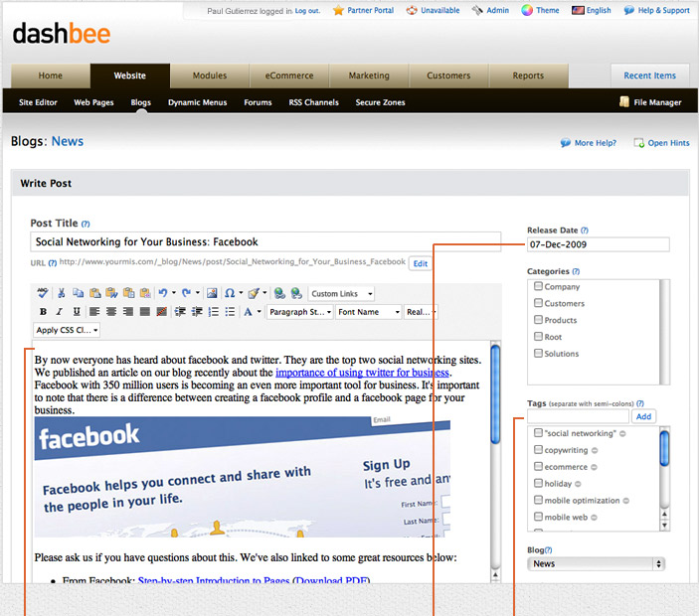Tick the ecommerce tag checkbox

538,466
